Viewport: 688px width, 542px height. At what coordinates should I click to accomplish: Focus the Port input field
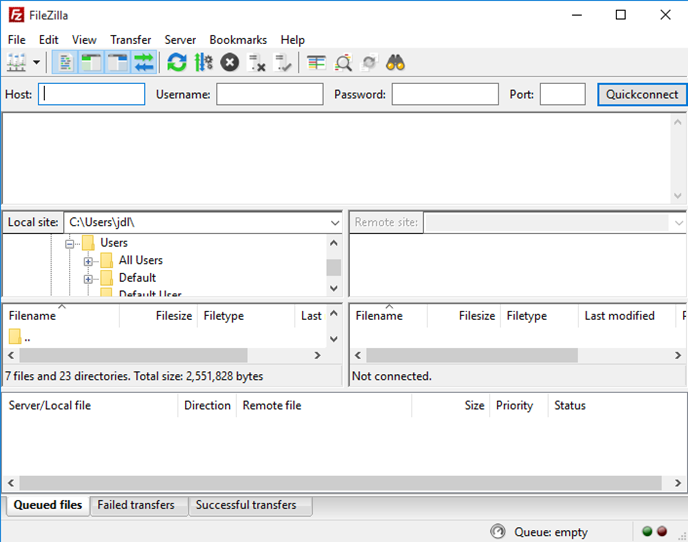pyautogui.click(x=563, y=94)
